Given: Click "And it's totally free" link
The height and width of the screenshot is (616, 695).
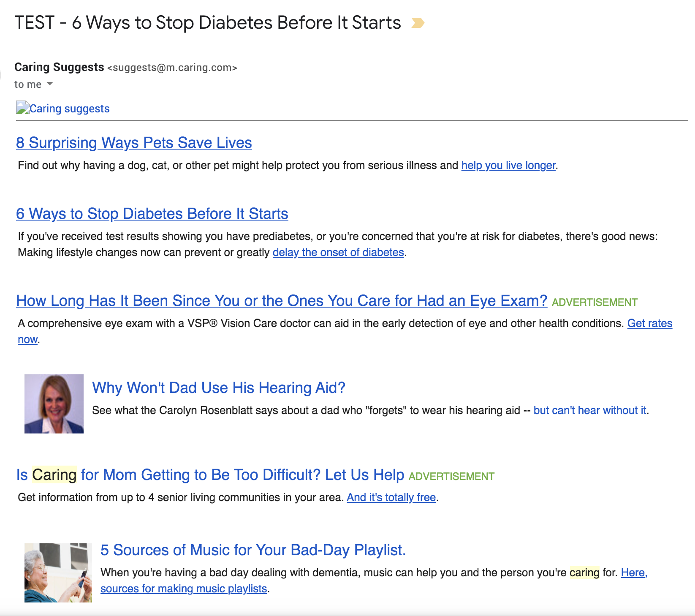Looking at the screenshot, I should pyautogui.click(x=391, y=497).
